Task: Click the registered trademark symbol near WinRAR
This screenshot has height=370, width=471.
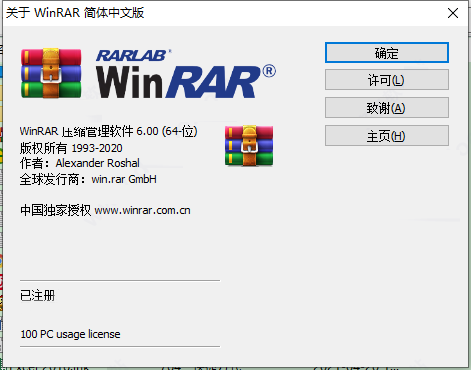Action: click(269, 71)
